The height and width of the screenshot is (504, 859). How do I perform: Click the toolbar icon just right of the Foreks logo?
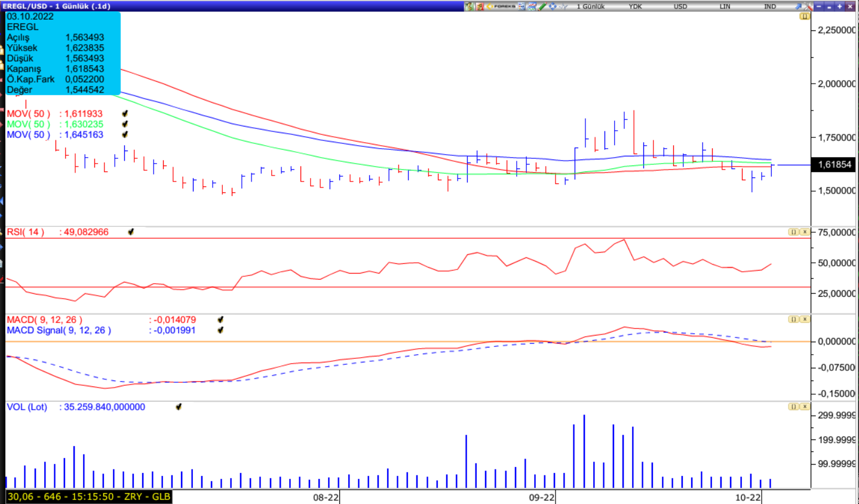tap(521, 6)
